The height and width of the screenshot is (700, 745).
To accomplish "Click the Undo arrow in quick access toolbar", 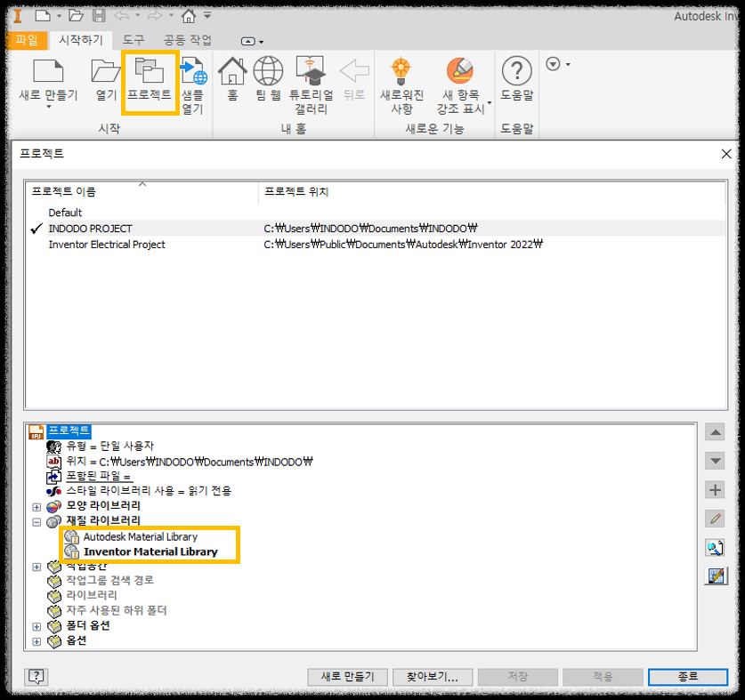I will [x=122, y=16].
